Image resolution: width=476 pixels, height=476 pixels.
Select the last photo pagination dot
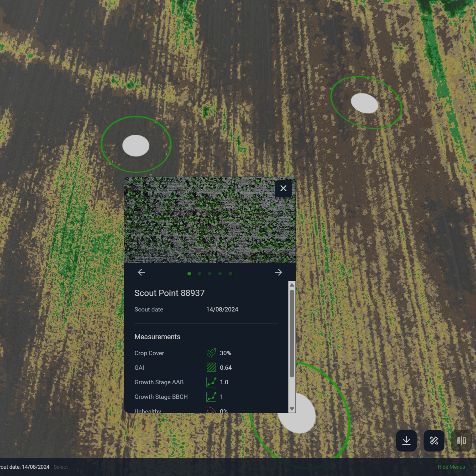(x=230, y=274)
